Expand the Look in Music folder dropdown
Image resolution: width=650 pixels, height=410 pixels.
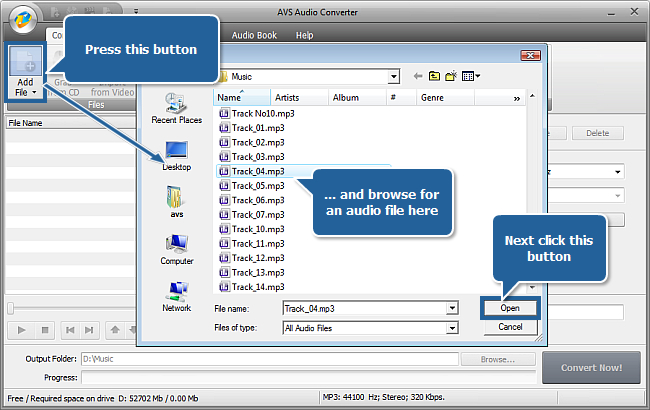pyautogui.click(x=393, y=76)
